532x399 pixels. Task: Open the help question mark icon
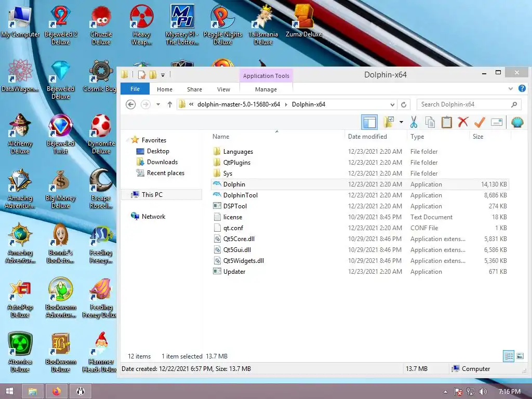522,88
